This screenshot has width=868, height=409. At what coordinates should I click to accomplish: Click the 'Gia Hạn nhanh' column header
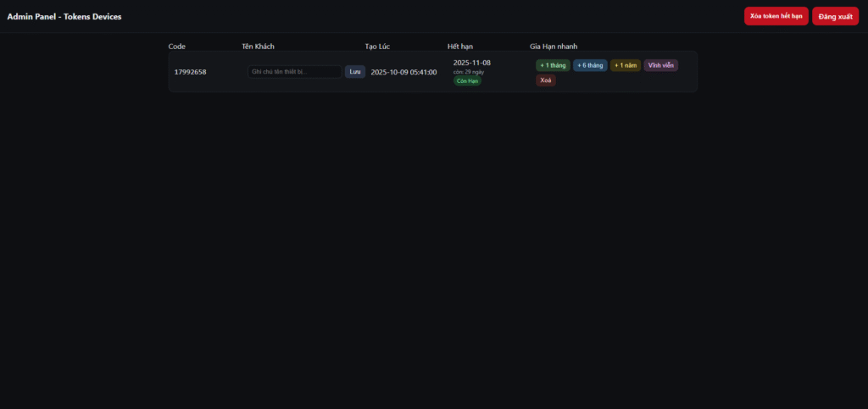coord(554,46)
